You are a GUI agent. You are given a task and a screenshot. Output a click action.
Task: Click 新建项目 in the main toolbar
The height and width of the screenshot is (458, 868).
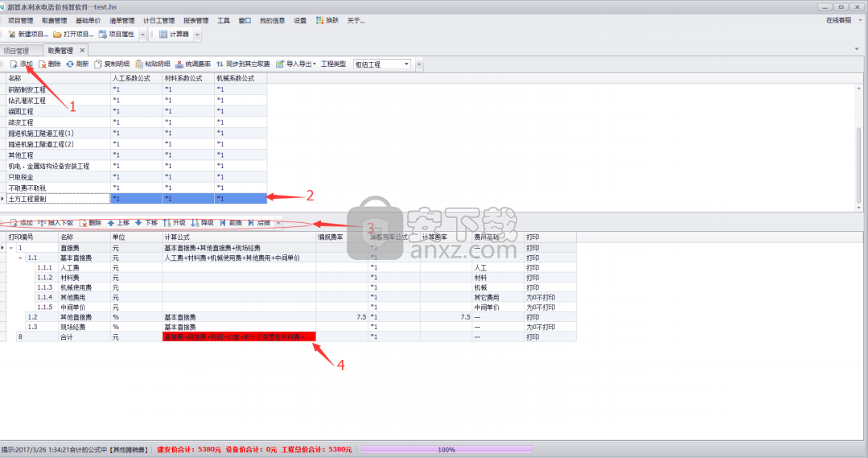pyautogui.click(x=27, y=35)
